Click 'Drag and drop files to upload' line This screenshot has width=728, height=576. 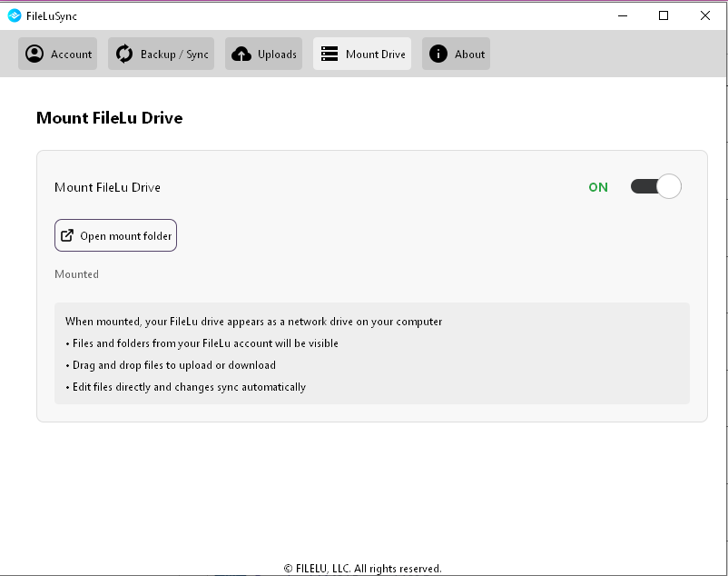click(x=171, y=365)
